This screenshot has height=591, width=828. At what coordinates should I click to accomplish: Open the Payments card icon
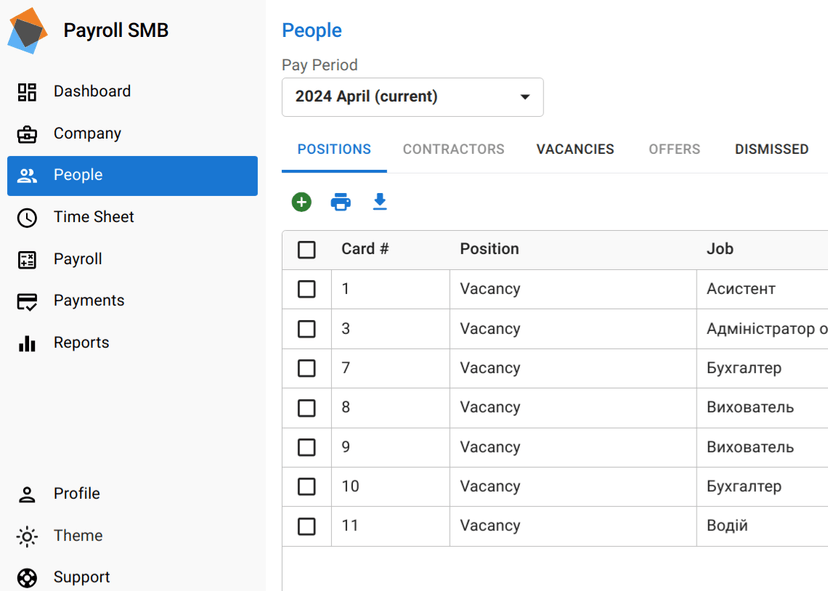point(28,301)
